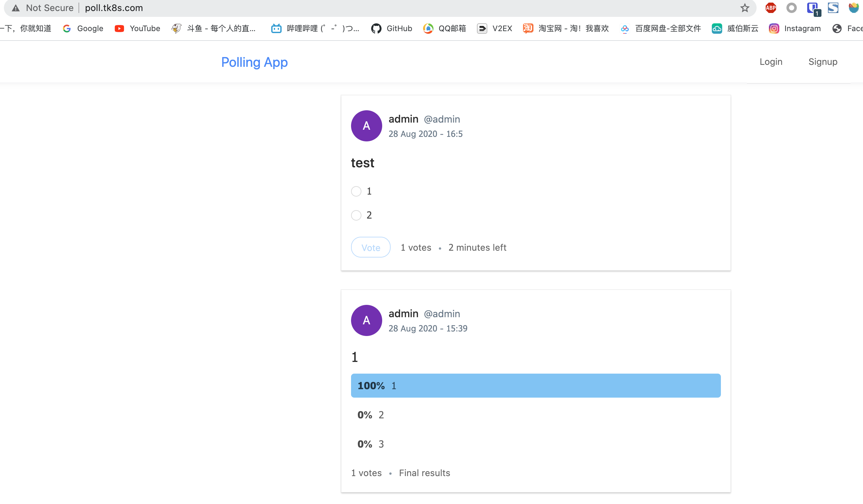Click the Polling App title link
The height and width of the screenshot is (504, 863).
(x=254, y=62)
